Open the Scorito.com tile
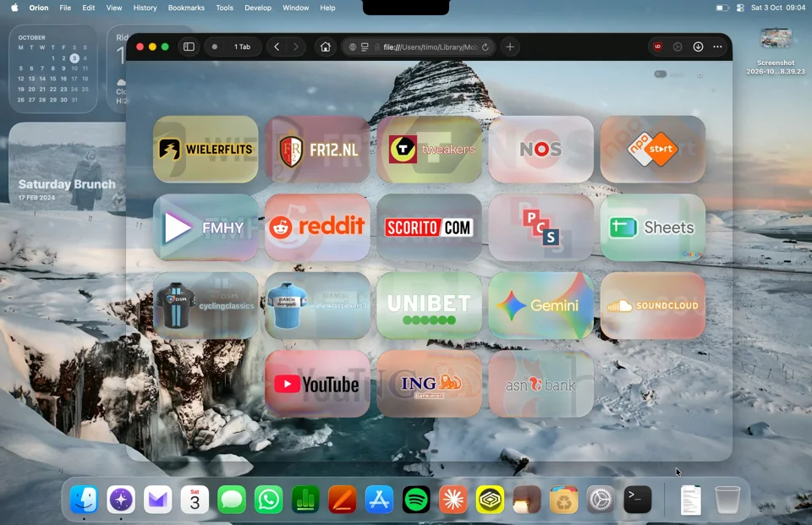 click(430, 227)
